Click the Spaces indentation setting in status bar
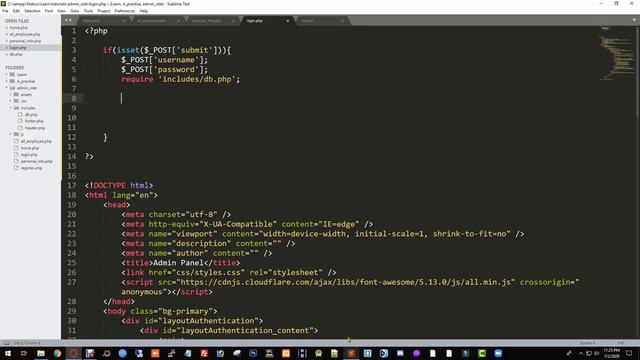The image size is (640, 360). 587,343
